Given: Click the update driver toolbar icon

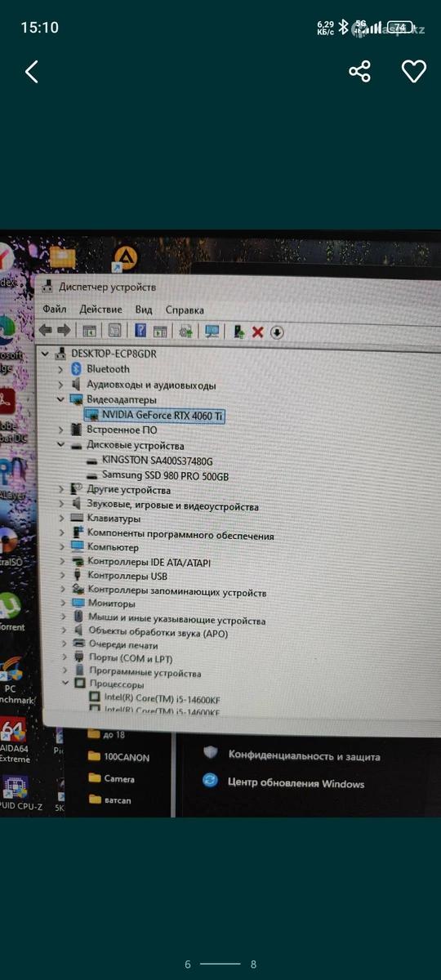Looking at the screenshot, I should (x=238, y=332).
